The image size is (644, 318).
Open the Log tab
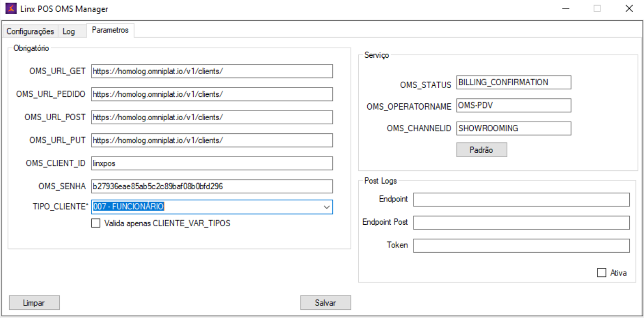69,31
